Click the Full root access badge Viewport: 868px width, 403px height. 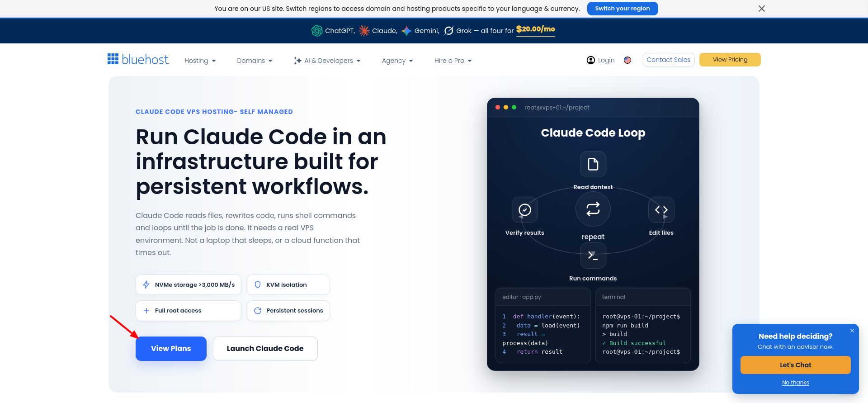point(189,311)
